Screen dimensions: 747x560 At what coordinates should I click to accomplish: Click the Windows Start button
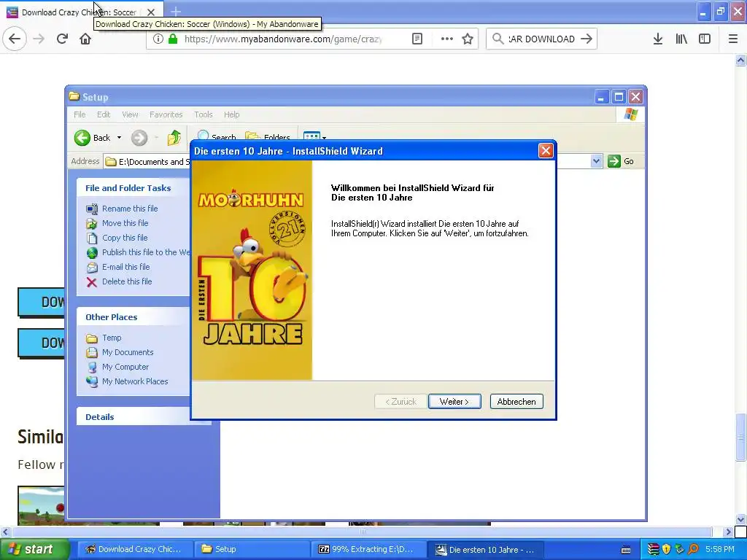(34, 549)
